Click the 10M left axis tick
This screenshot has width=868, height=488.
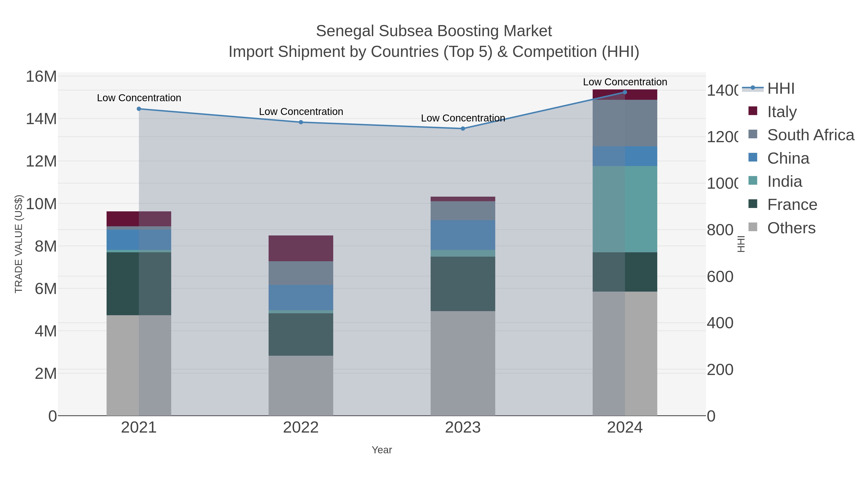pos(41,204)
